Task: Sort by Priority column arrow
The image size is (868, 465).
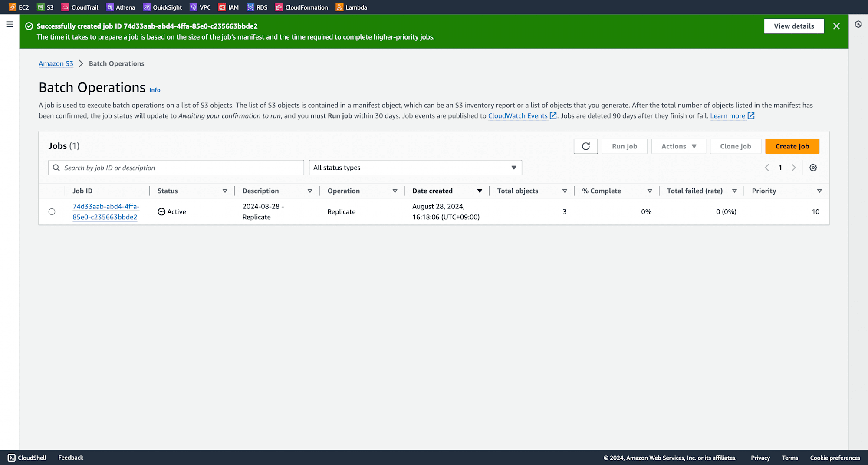Action: pos(819,191)
